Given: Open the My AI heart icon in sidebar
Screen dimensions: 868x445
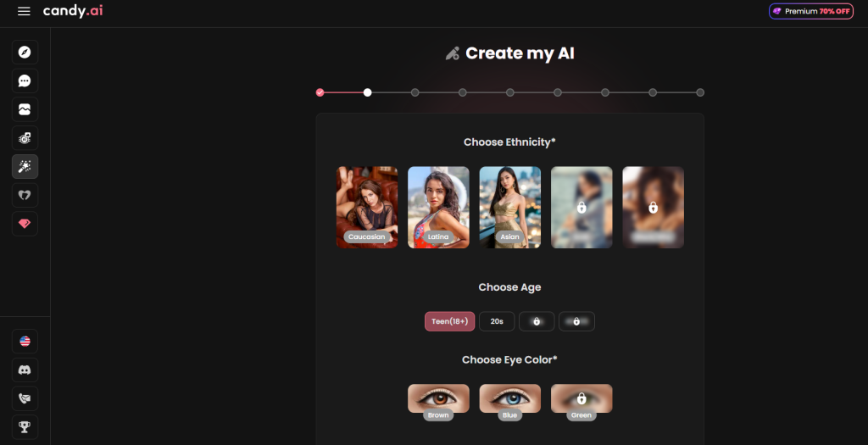Looking at the screenshot, I should click(x=25, y=195).
